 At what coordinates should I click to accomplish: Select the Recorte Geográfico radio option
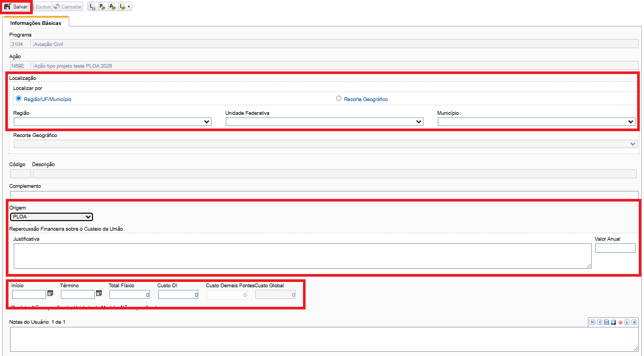(x=339, y=98)
